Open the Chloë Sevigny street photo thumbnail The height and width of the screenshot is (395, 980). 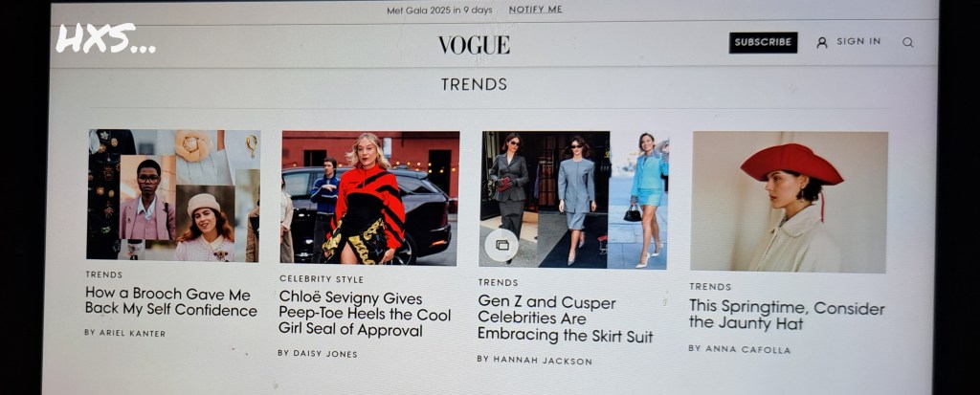(x=369, y=197)
